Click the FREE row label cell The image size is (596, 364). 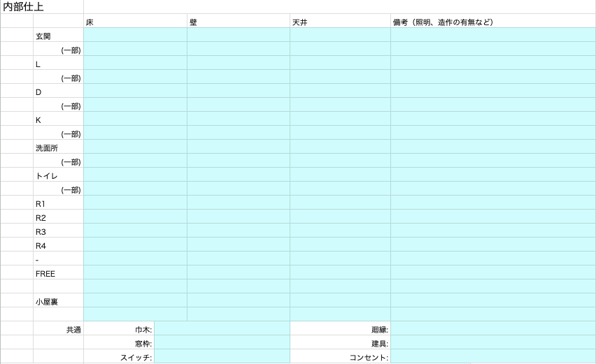(58, 273)
